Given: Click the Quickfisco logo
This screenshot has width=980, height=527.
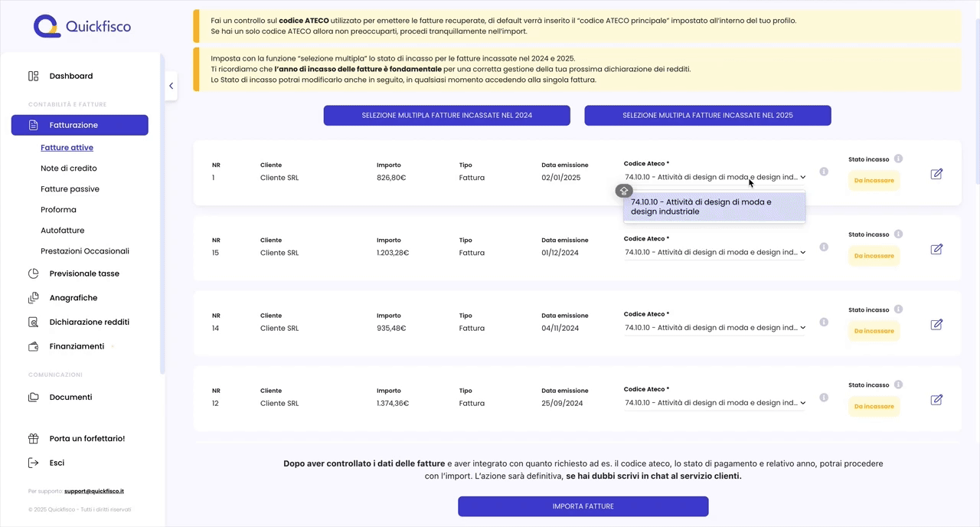Looking at the screenshot, I should click(82, 26).
